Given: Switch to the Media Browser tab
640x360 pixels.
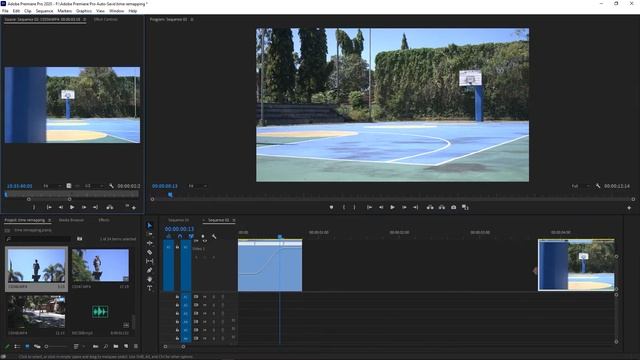Looking at the screenshot, I should [x=71, y=220].
